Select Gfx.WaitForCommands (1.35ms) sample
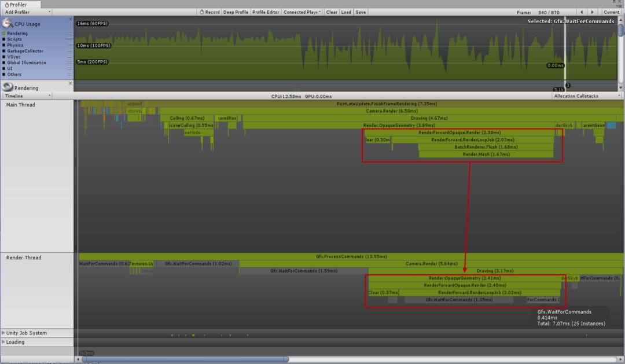Image resolution: width=625 pixels, height=364 pixels. pyautogui.click(x=459, y=299)
